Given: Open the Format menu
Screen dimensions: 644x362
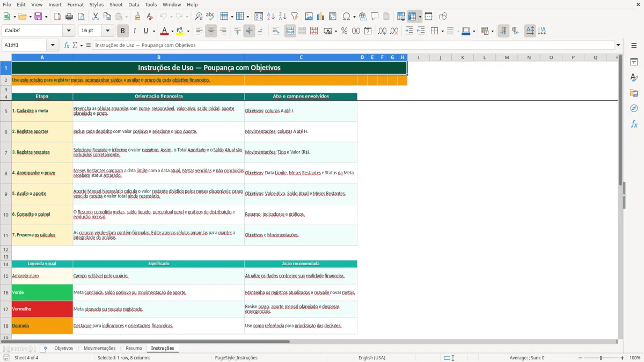Looking at the screenshot, I should (x=75, y=4).
